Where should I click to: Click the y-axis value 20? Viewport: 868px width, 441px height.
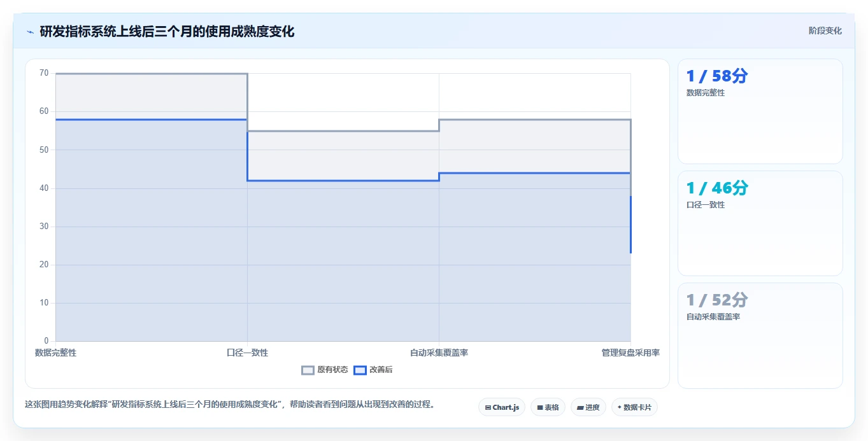44,265
